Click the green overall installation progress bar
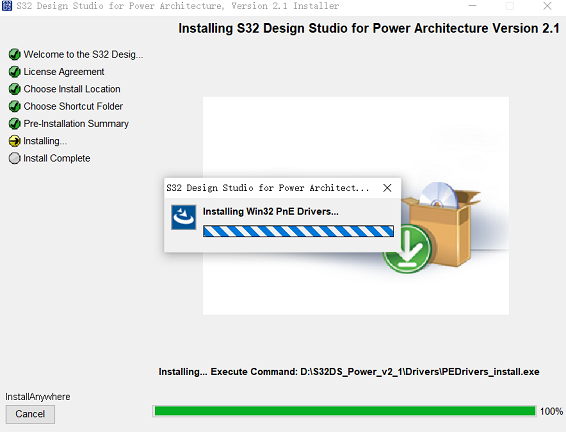This screenshot has width=566, height=432. tap(344, 411)
